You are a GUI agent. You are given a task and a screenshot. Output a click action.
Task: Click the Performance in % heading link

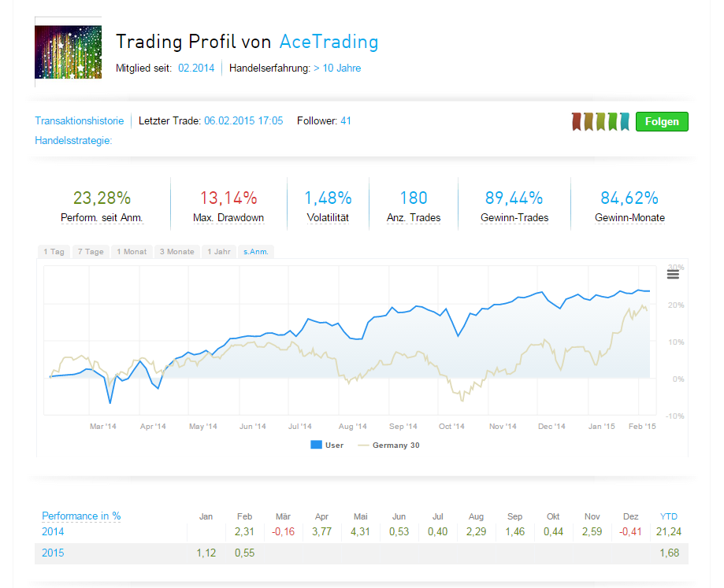pyautogui.click(x=81, y=516)
